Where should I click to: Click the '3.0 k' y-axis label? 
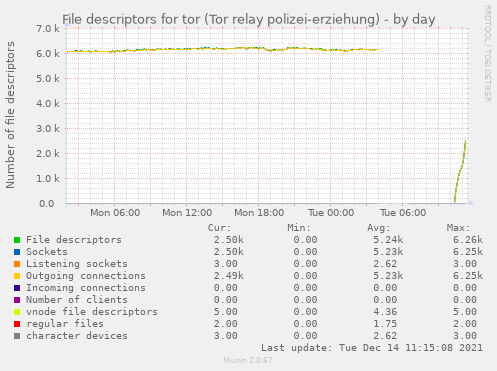(x=48, y=129)
